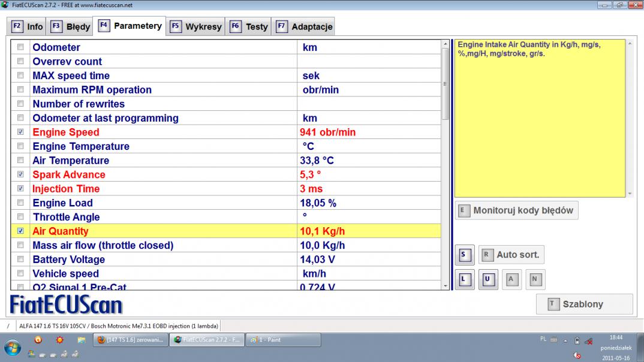Uncheck the Engine Speed parameter checkbox

(x=21, y=132)
